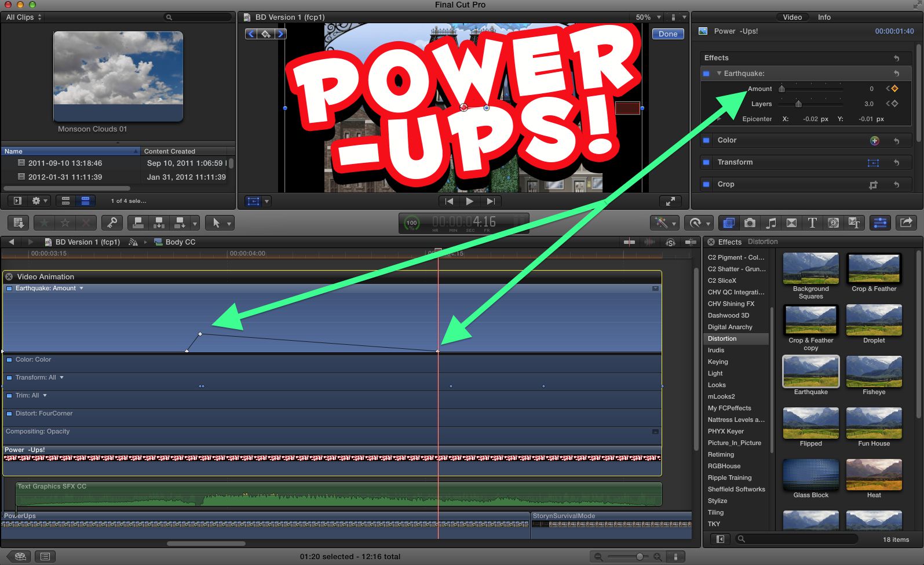The image size is (924, 565).
Task: Jump to the previous edit point
Action: [449, 201]
